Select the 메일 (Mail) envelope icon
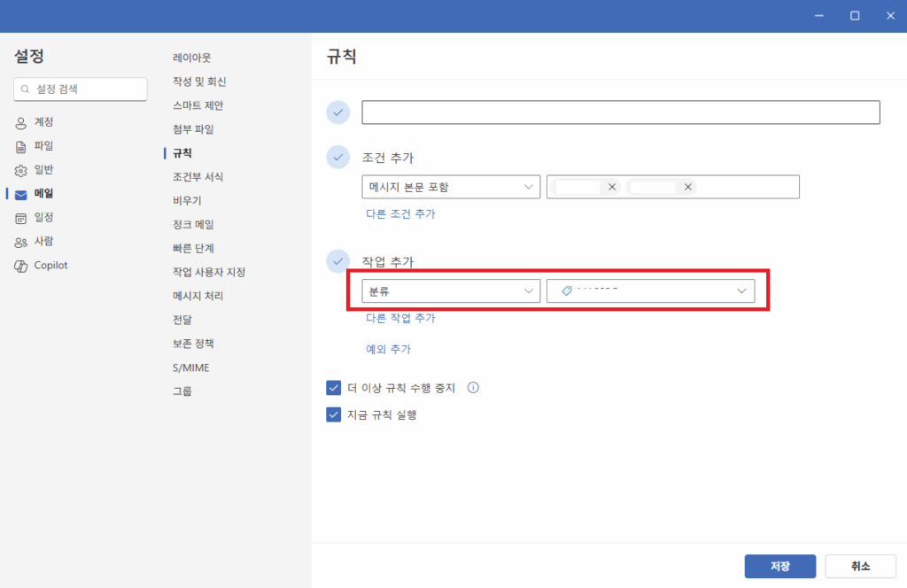 [19, 193]
